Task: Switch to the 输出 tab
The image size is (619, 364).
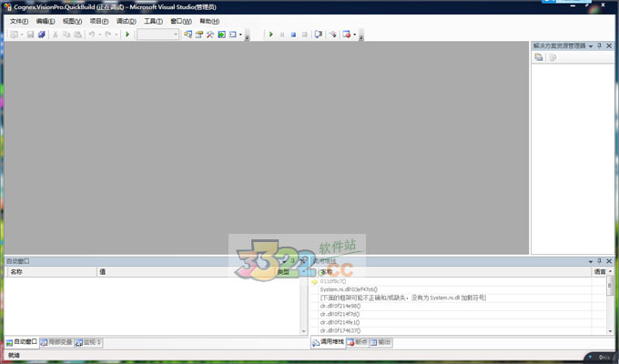Action: tap(381, 342)
